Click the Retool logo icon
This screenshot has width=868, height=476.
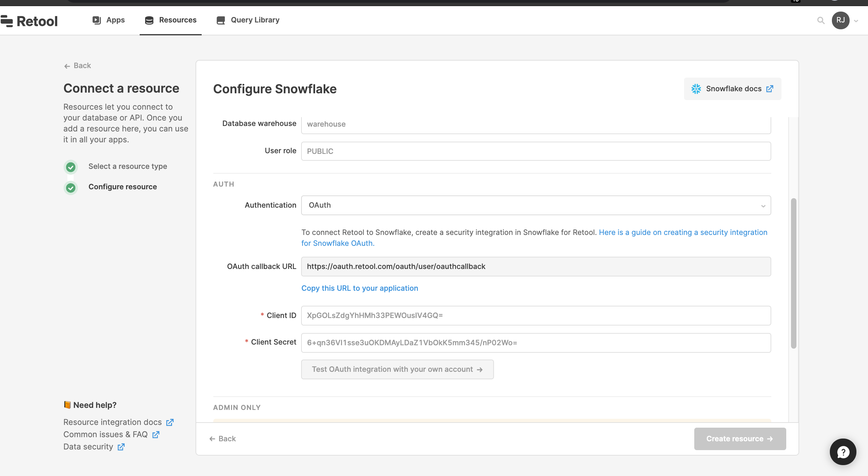pyautogui.click(x=7, y=21)
